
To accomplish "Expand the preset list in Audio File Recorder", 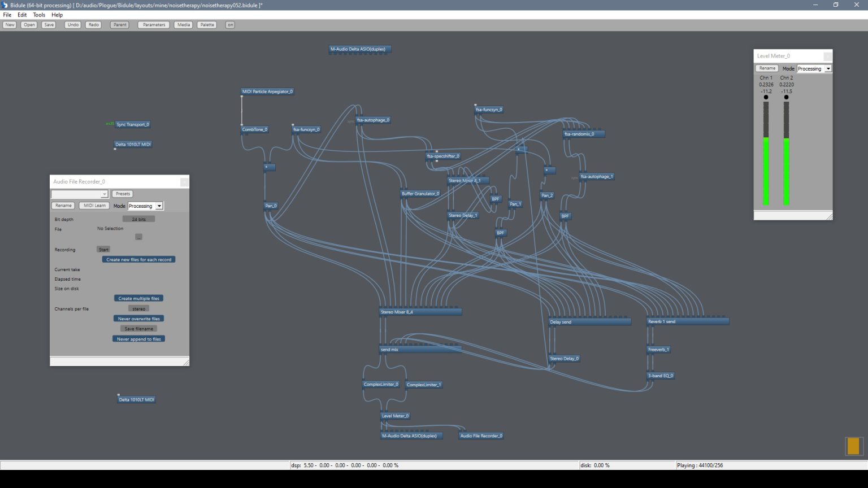I will tap(104, 194).
